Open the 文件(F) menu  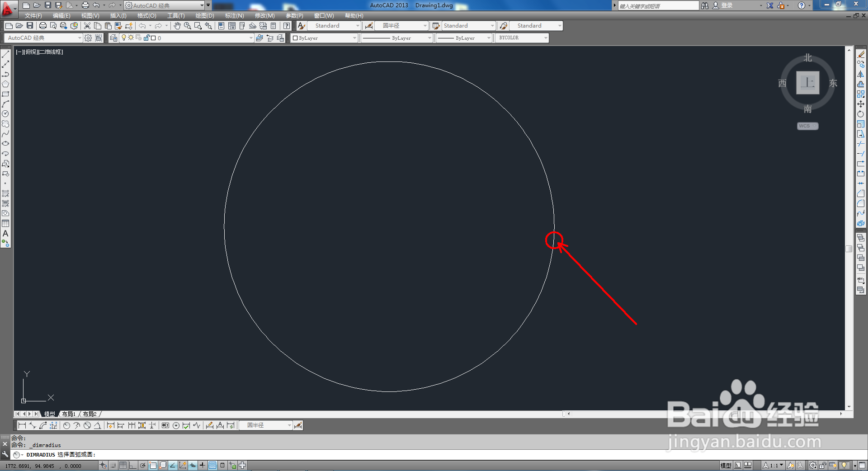(33, 16)
